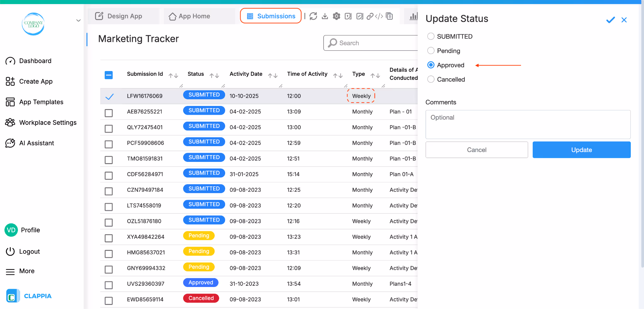
Task: Click the Design App pencil icon
Action: 99,16
